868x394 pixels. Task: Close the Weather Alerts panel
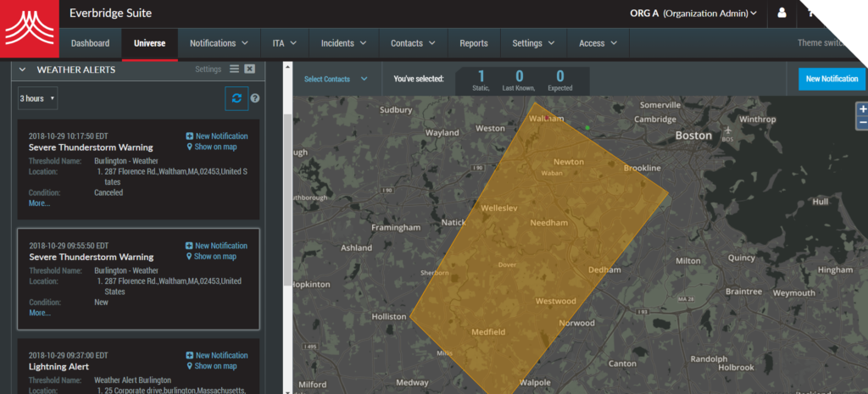(x=250, y=69)
